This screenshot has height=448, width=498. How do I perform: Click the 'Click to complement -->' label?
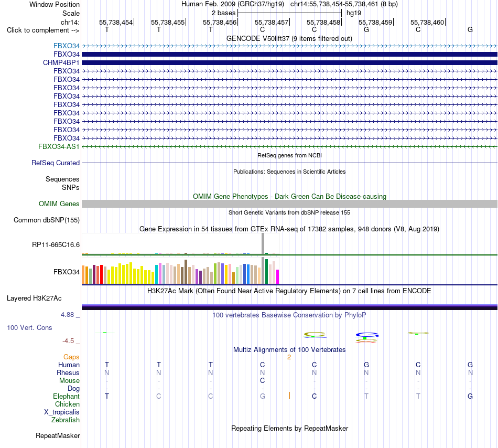(x=43, y=30)
